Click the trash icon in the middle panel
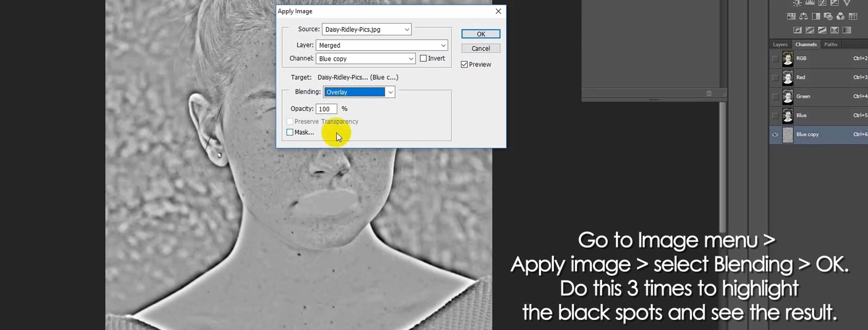The height and width of the screenshot is (330, 868). coord(709,93)
